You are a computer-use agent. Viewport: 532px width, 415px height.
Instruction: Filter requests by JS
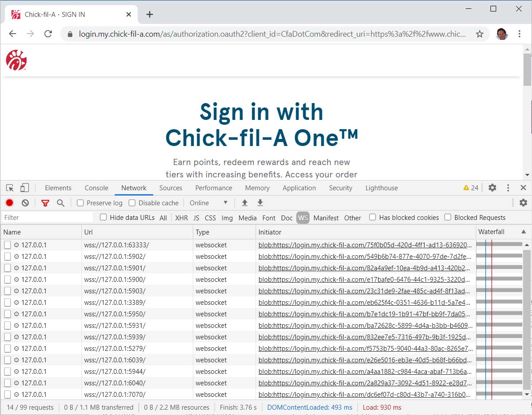point(196,218)
